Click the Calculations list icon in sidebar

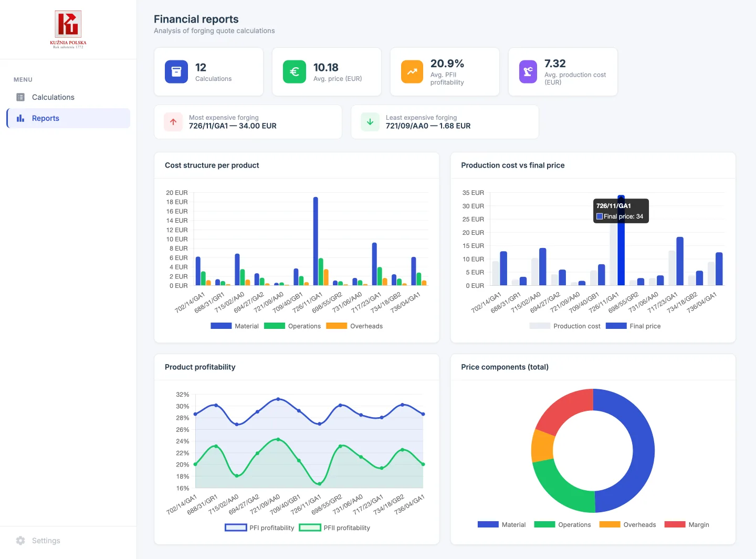point(20,97)
